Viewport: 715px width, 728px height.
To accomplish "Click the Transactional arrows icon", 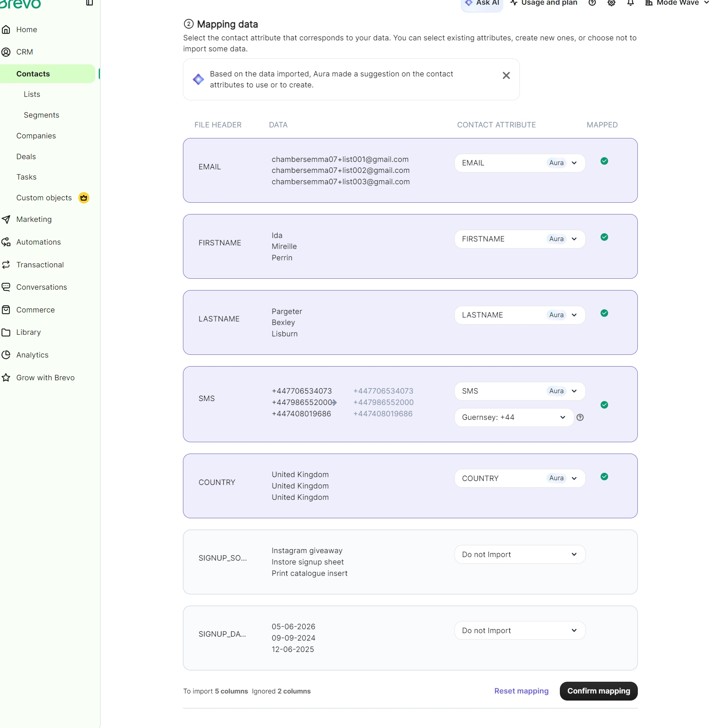I will [x=6, y=265].
